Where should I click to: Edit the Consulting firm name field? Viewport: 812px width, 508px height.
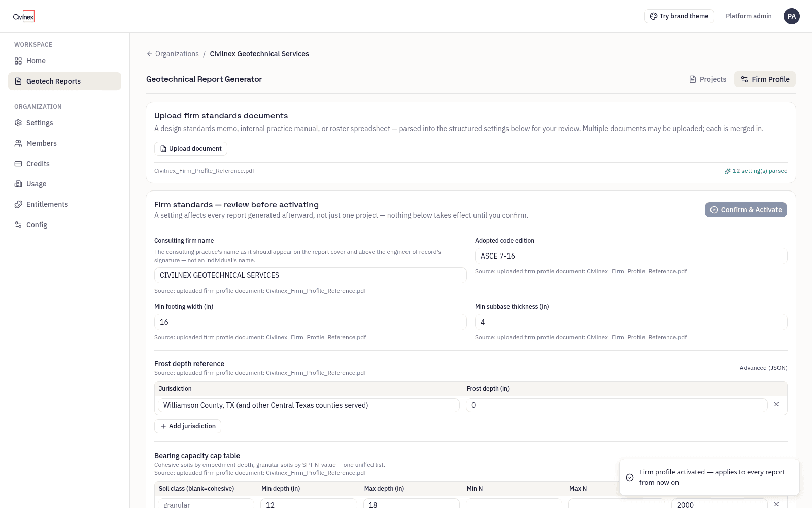[x=310, y=275]
